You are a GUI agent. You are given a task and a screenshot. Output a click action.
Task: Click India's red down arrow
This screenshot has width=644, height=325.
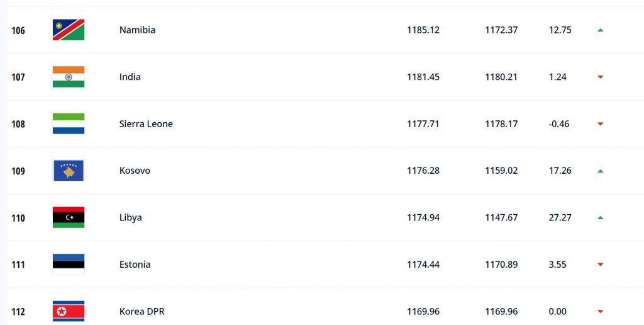(601, 77)
